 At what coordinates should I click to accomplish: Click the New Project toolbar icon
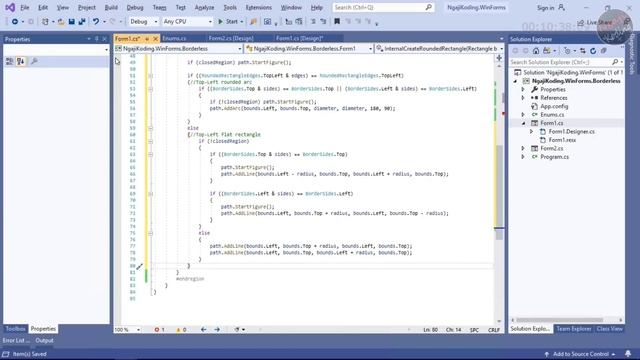click(45, 22)
